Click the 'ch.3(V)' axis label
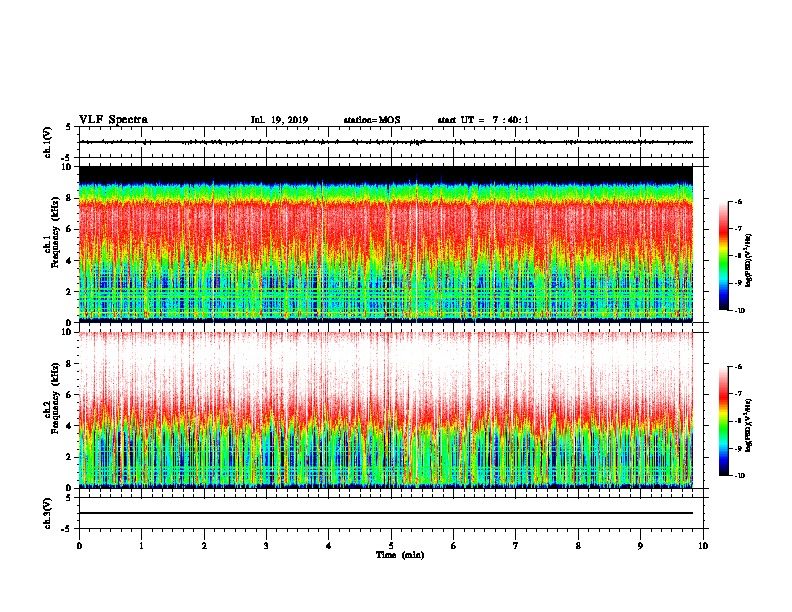 48,513
